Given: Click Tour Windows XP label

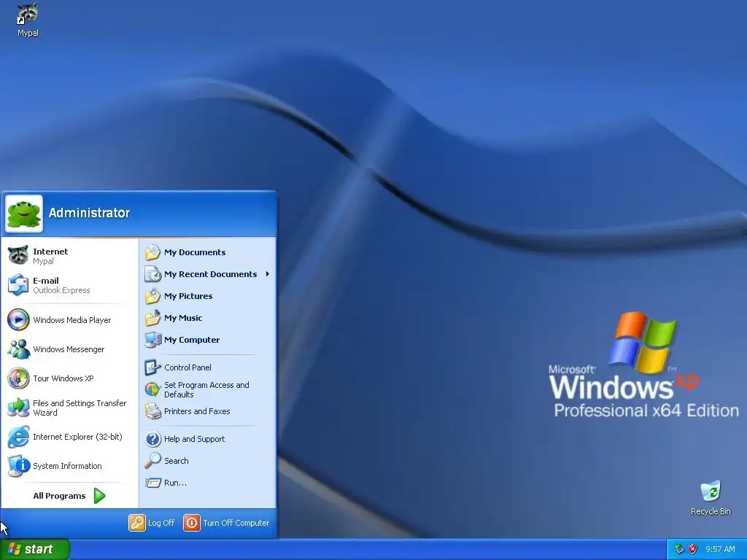Looking at the screenshot, I should 63,378.
